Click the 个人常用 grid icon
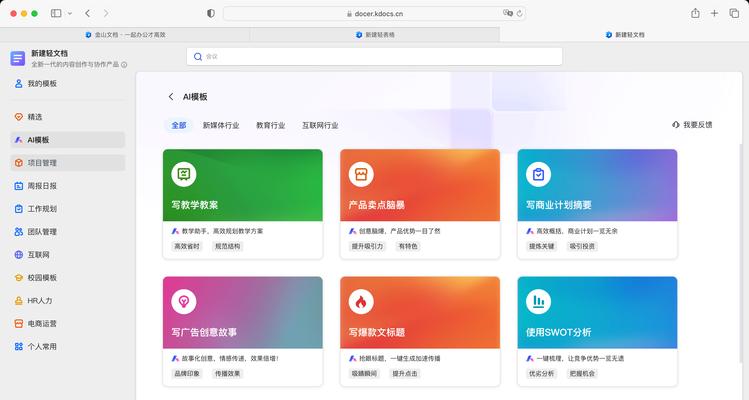This screenshot has height=400, width=749. [x=19, y=346]
